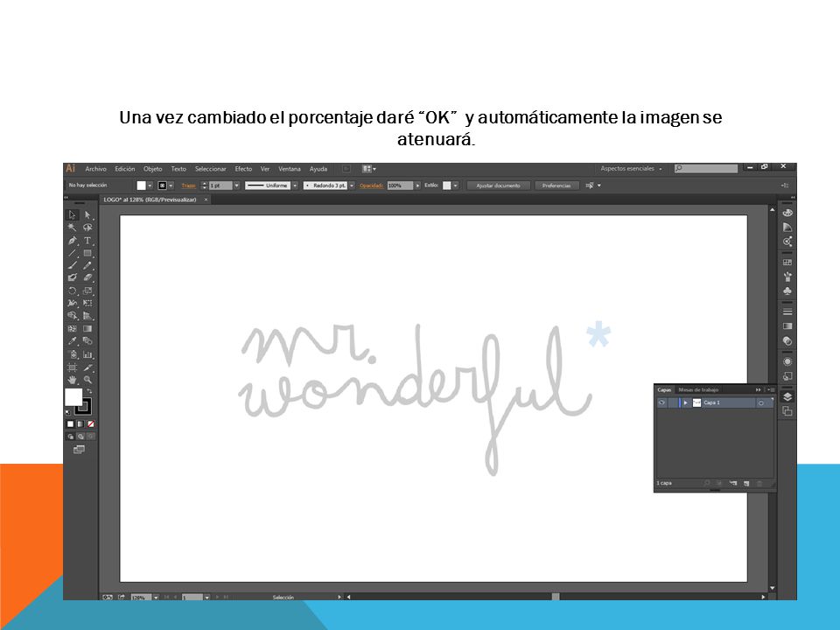Screen dimensions: 840x630
Task: Expand Capa 1 layer contents triangle
Action: [686, 402]
